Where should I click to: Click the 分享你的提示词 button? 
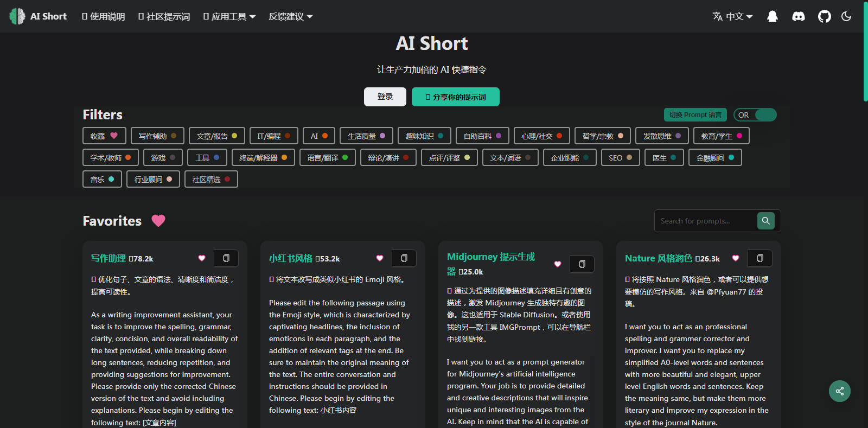pos(456,97)
